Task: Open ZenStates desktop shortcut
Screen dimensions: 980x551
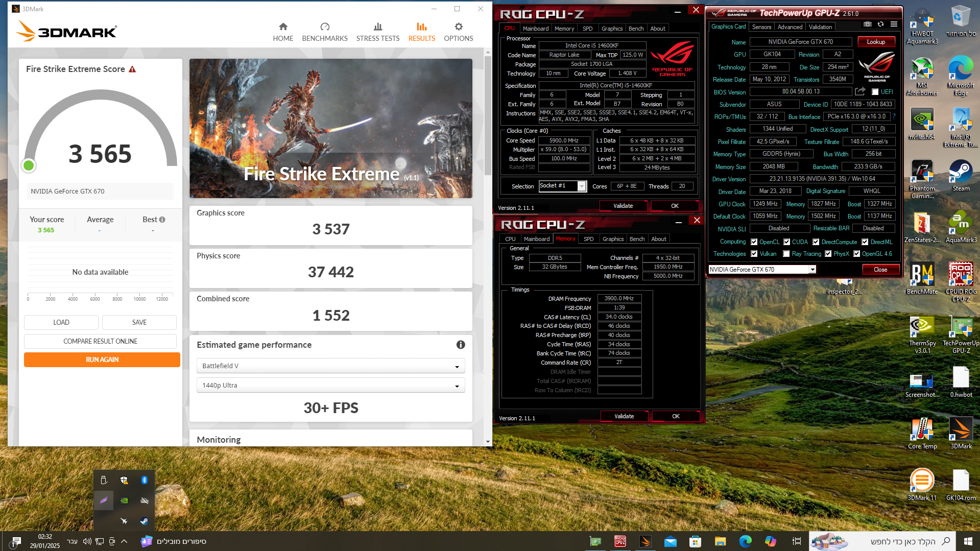Action: (922, 227)
